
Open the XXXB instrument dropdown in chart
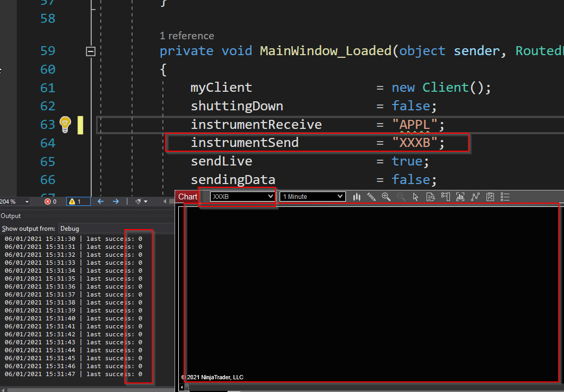(x=242, y=197)
